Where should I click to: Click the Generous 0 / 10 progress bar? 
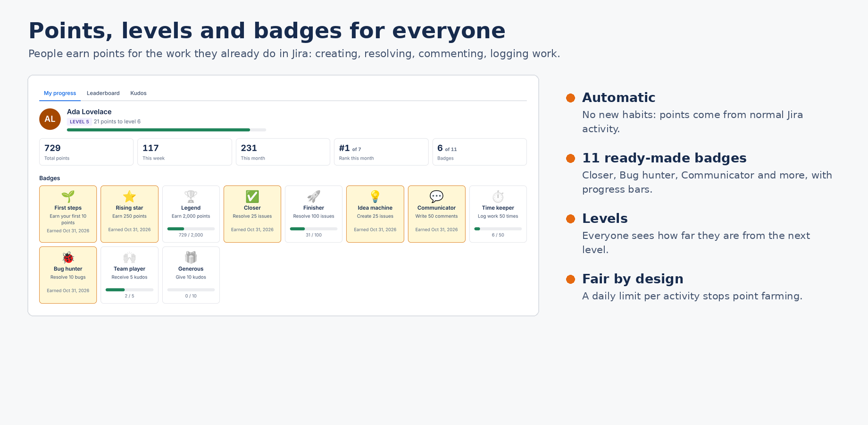(x=191, y=290)
